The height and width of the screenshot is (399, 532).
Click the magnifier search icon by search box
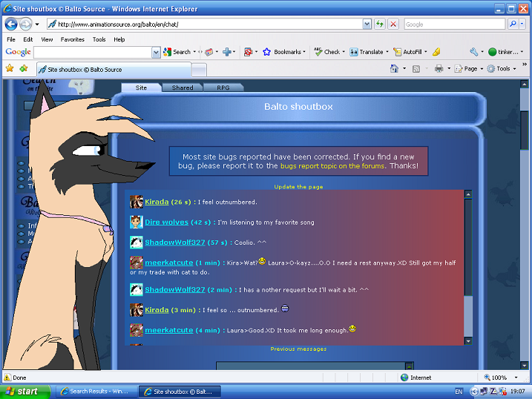pos(513,24)
